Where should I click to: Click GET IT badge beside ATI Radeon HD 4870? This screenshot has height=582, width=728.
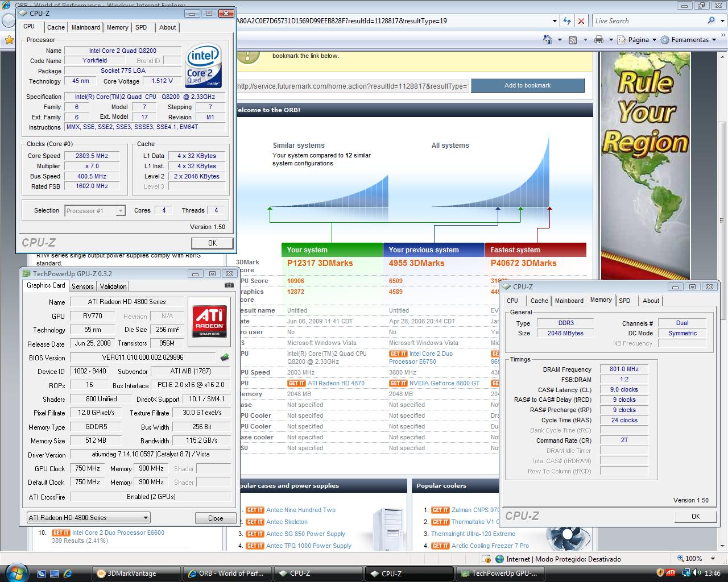tap(296, 383)
